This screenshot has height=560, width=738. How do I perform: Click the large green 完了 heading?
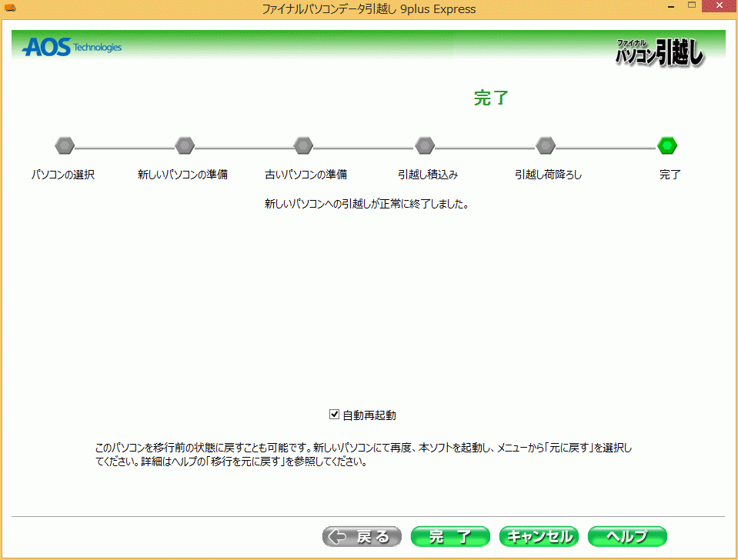coord(492,98)
